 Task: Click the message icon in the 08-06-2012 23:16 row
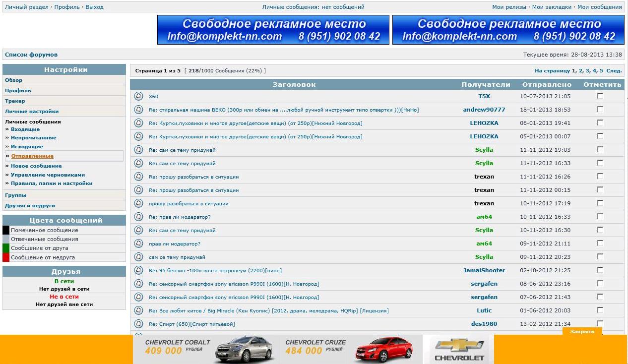click(x=139, y=284)
